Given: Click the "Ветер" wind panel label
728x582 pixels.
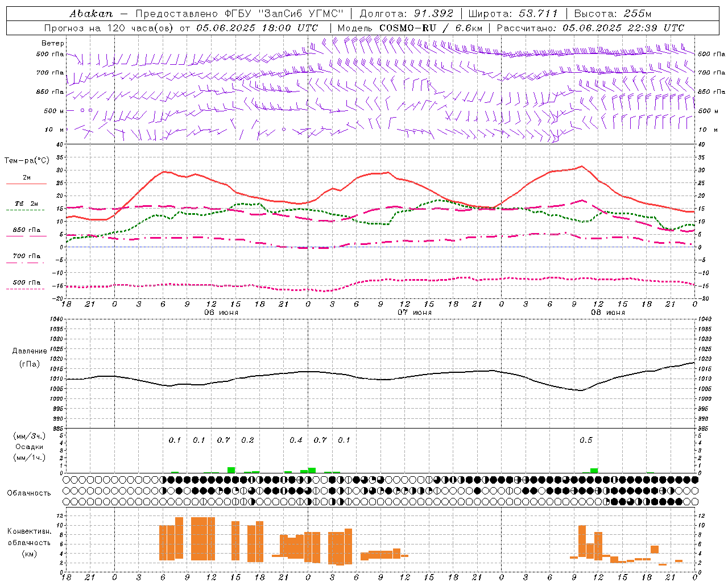Looking at the screenshot, I should (x=53, y=43).
